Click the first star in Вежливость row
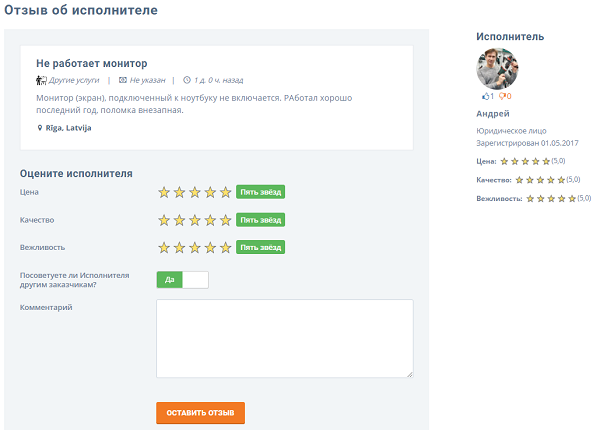Screen dimensions: 600x430 164,247
